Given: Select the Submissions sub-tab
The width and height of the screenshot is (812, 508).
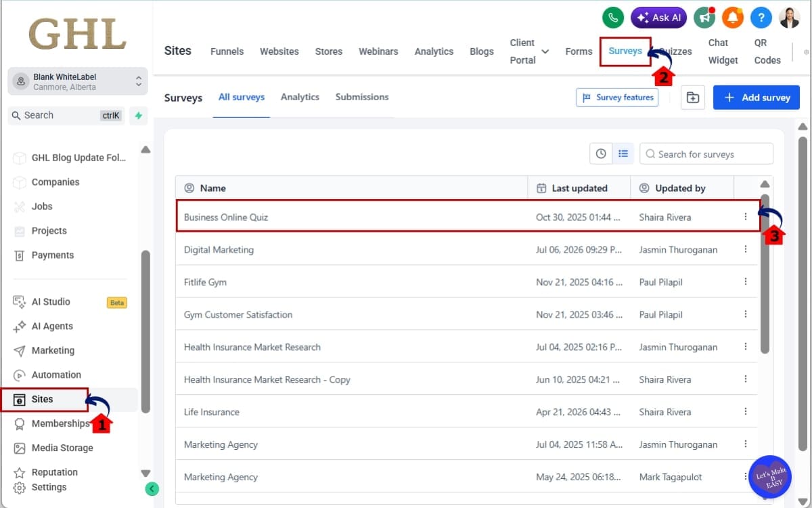Looking at the screenshot, I should (x=362, y=97).
